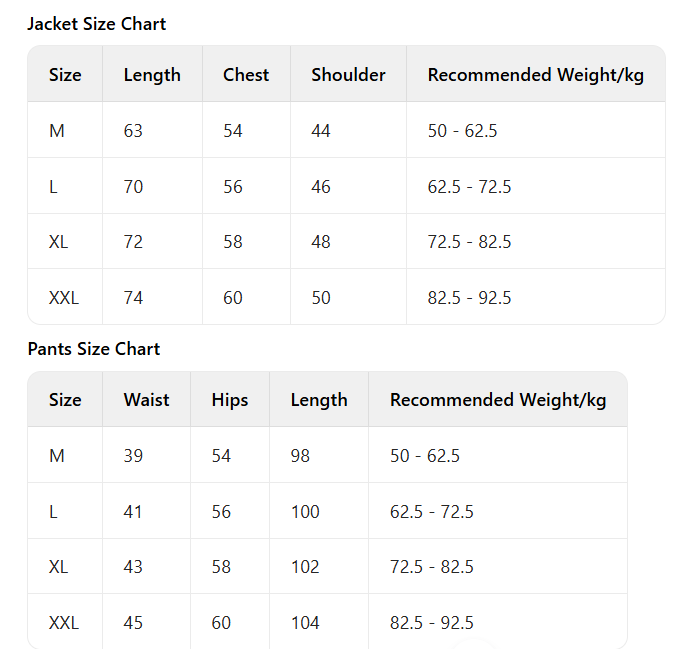Click the Jacket Size Chart heading
This screenshot has width=697, height=649.
coord(96,24)
